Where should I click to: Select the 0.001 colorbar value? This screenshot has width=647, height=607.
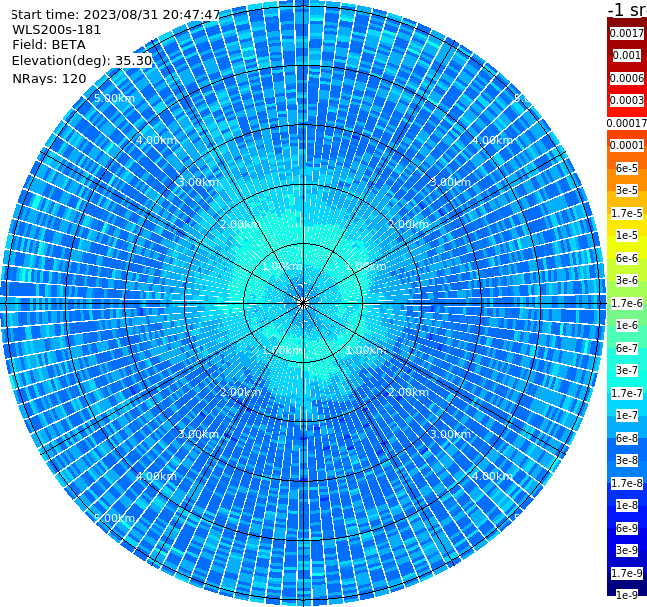coord(627,55)
